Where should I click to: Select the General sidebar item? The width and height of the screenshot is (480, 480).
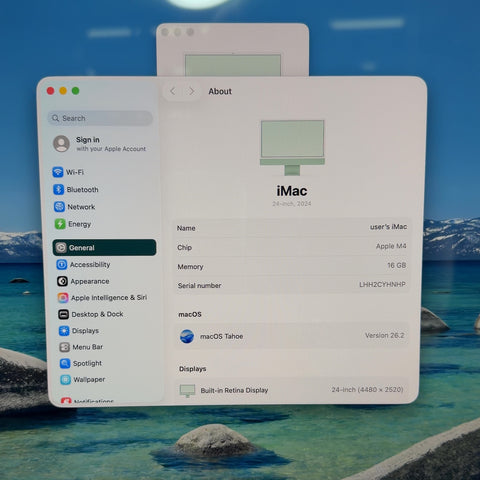104,248
